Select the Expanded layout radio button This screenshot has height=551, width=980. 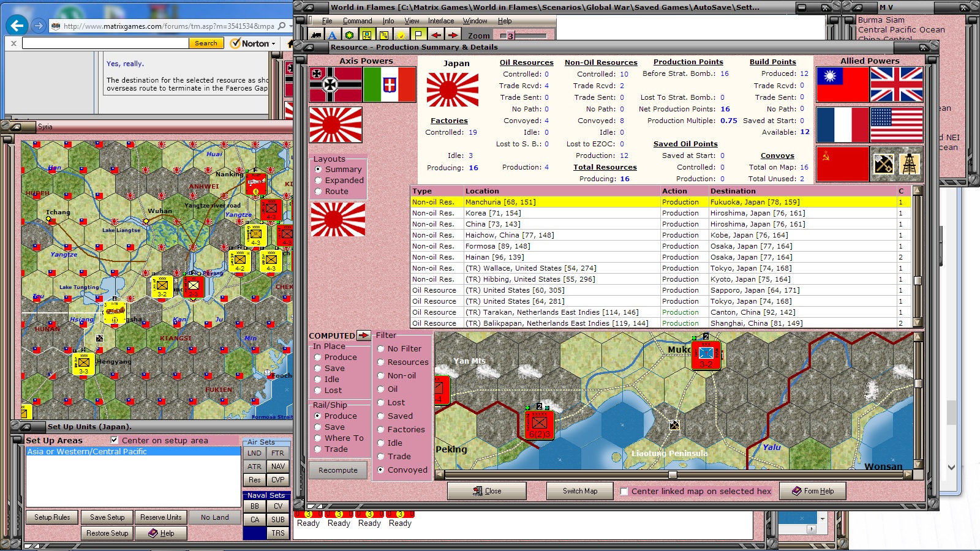point(319,180)
